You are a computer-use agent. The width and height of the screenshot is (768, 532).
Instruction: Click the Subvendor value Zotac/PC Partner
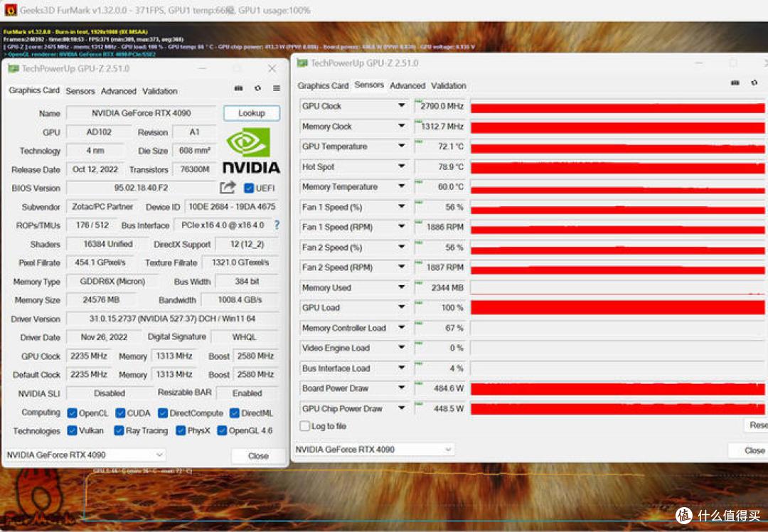tap(102, 207)
